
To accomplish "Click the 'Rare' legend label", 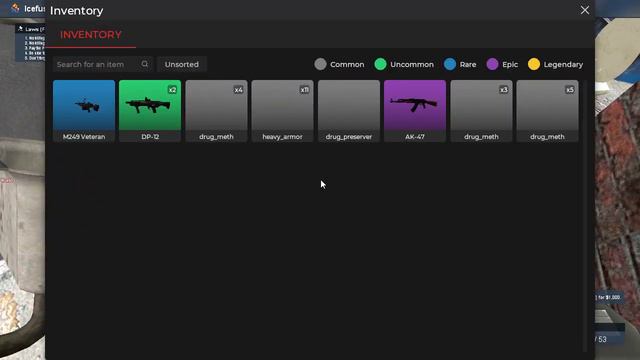I will pyautogui.click(x=468, y=64).
